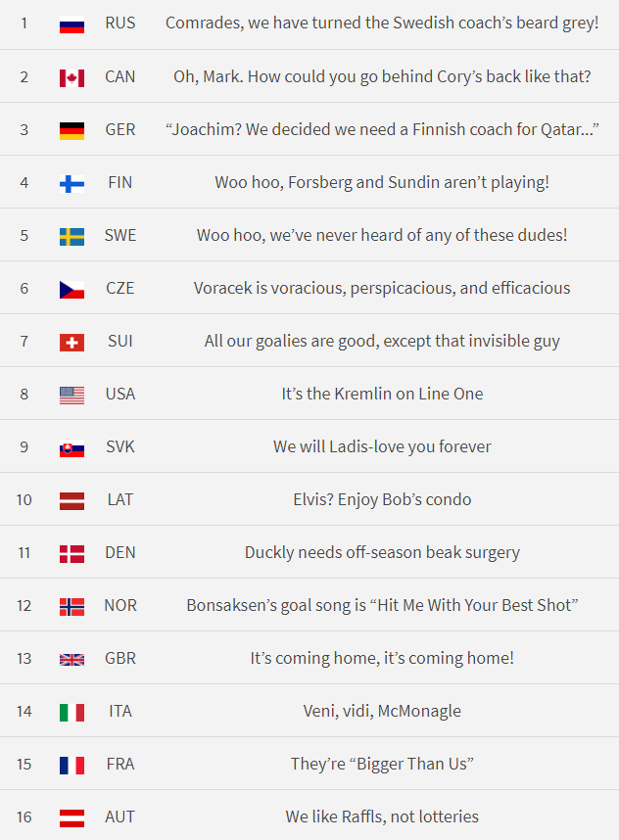Screen dimensions: 619x840
Task: Click the Austrian flag icon
Action: click(71, 817)
